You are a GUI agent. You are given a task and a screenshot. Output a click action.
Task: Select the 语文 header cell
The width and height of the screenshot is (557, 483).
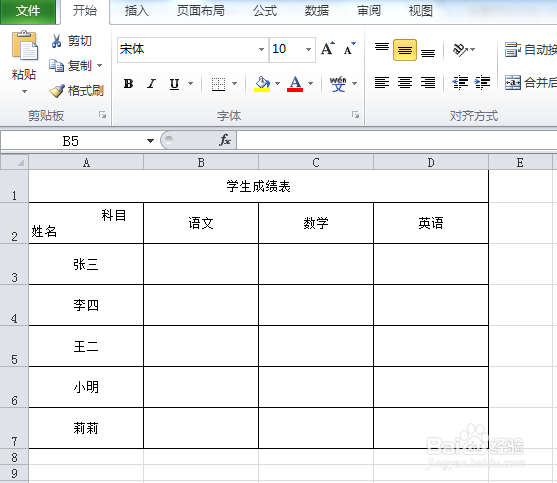201,223
